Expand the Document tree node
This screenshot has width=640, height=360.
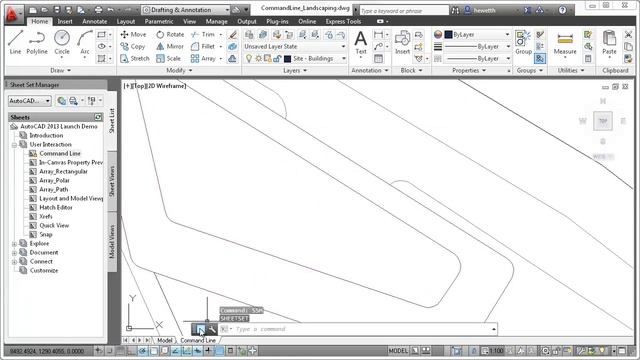pos(14,253)
